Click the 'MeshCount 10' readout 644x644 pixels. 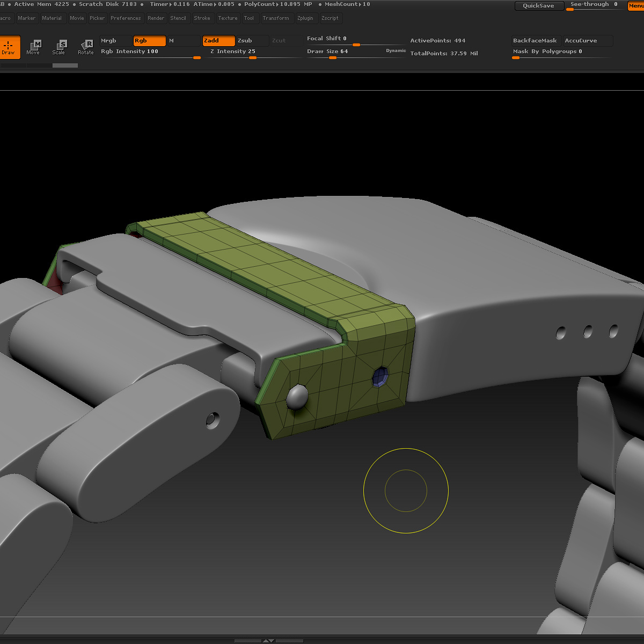(347, 4)
